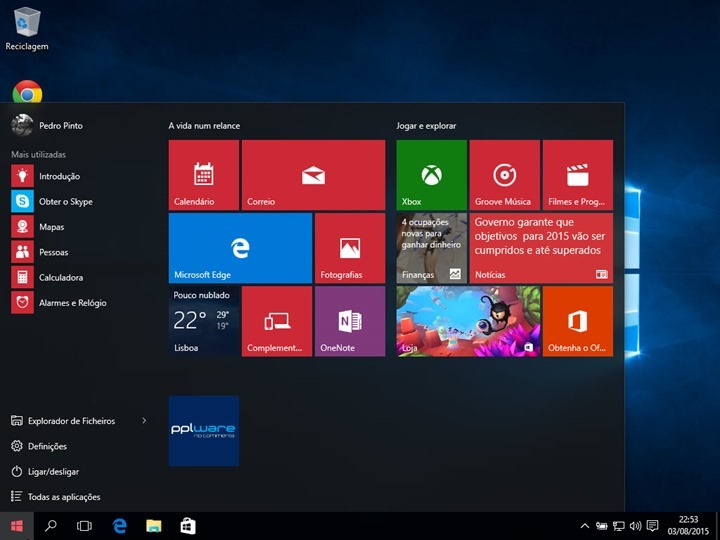Select the Reciclagem desktop icon
The height and width of the screenshot is (540, 720).
27,28
